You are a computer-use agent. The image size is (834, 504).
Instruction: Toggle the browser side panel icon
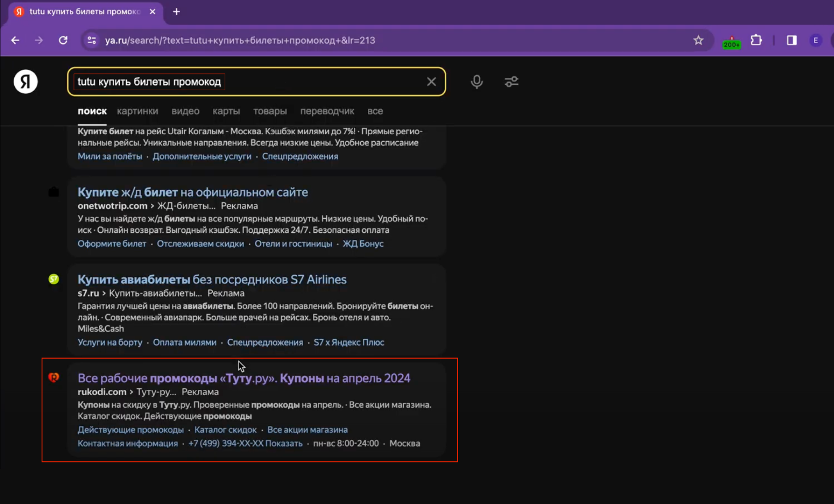click(x=792, y=40)
